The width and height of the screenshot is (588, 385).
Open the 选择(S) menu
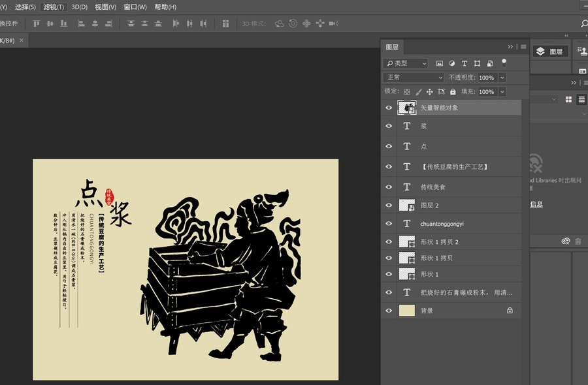tap(25, 7)
